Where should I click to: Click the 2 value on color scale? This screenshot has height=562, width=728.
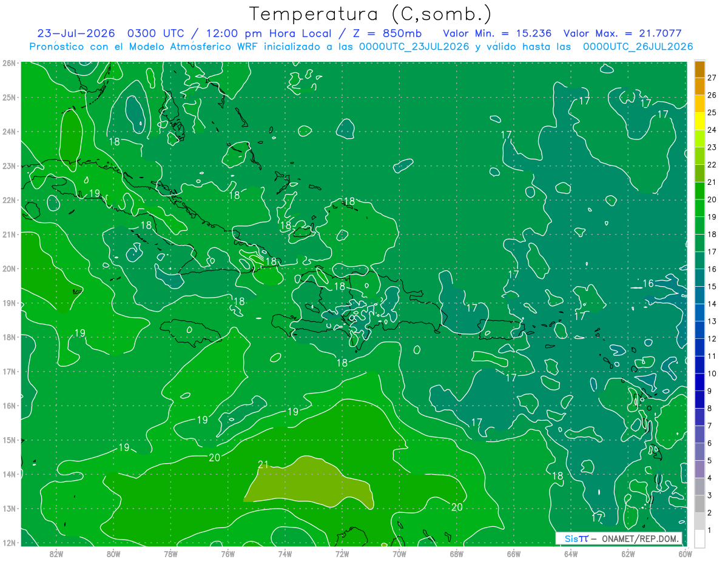(x=709, y=513)
